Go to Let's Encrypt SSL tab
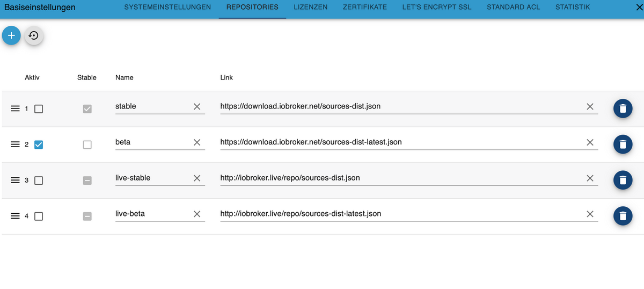644x289 pixels. [437, 8]
